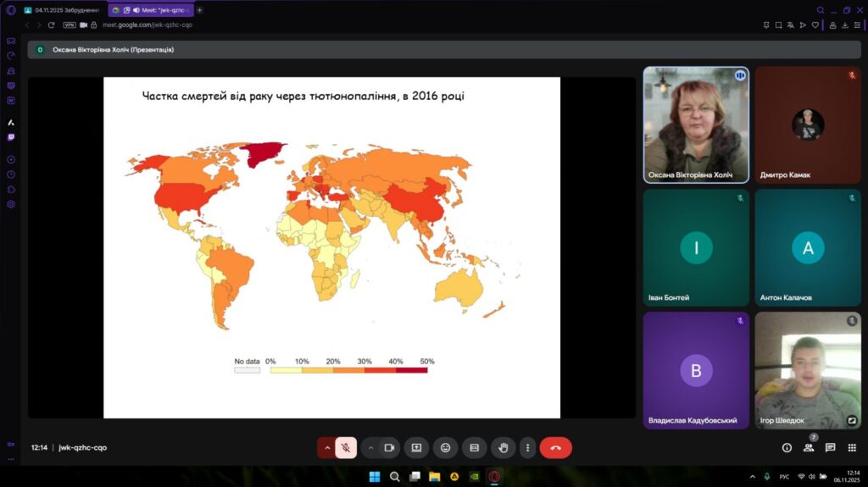Open the three-dot more options menu
This screenshot has height=487, width=868.
click(x=527, y=447)
